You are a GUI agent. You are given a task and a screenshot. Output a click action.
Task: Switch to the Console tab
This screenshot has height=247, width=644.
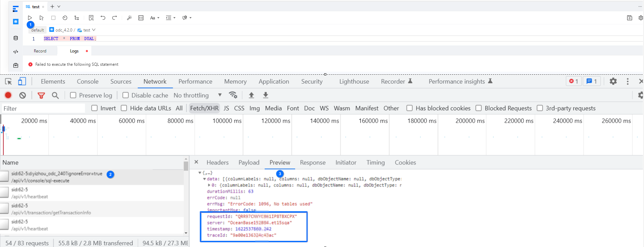pyautogui.click(x=88, y=82)
